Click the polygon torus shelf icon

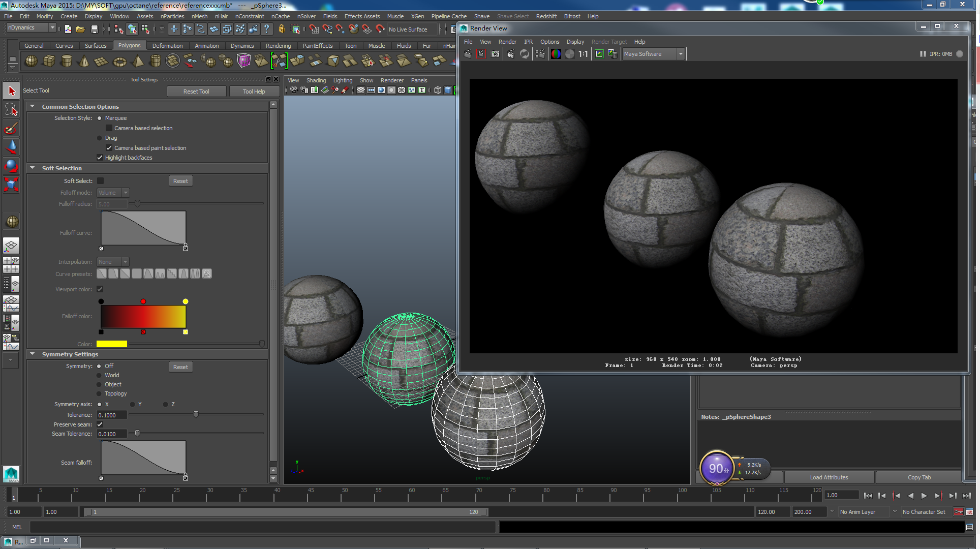(119, 62)
